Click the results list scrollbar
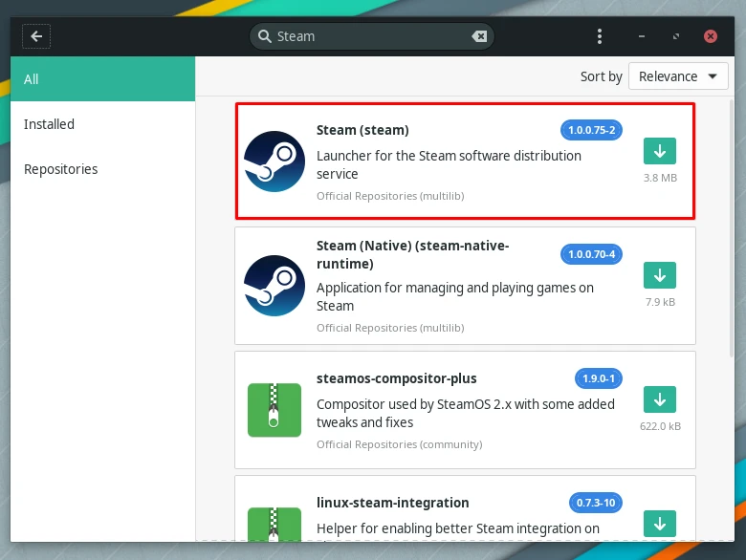Viewport: 746px width, 560px height. (732, 228)
